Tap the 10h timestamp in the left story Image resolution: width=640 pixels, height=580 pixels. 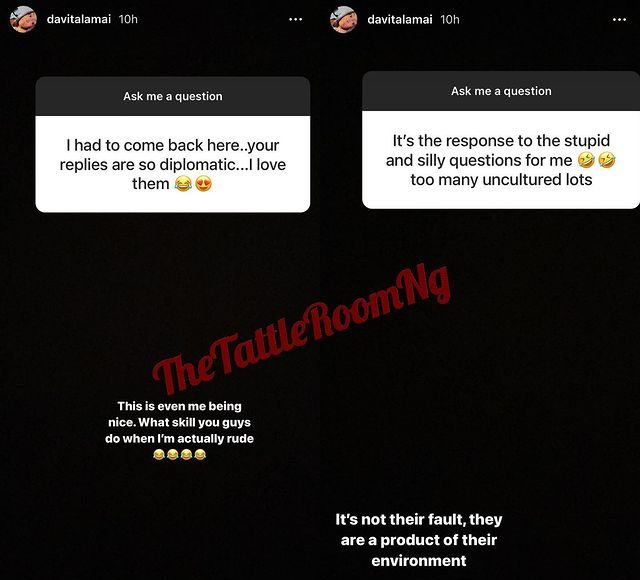click(128, 19)
